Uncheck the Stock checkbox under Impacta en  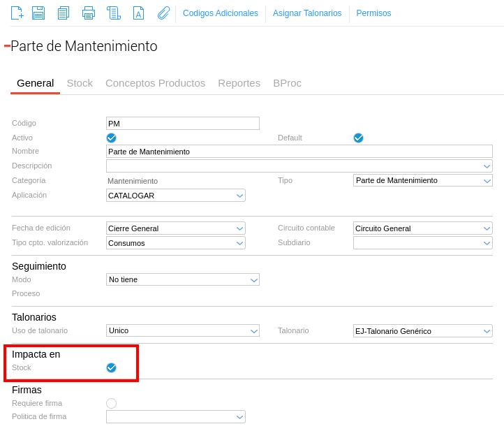coord(111,367)
